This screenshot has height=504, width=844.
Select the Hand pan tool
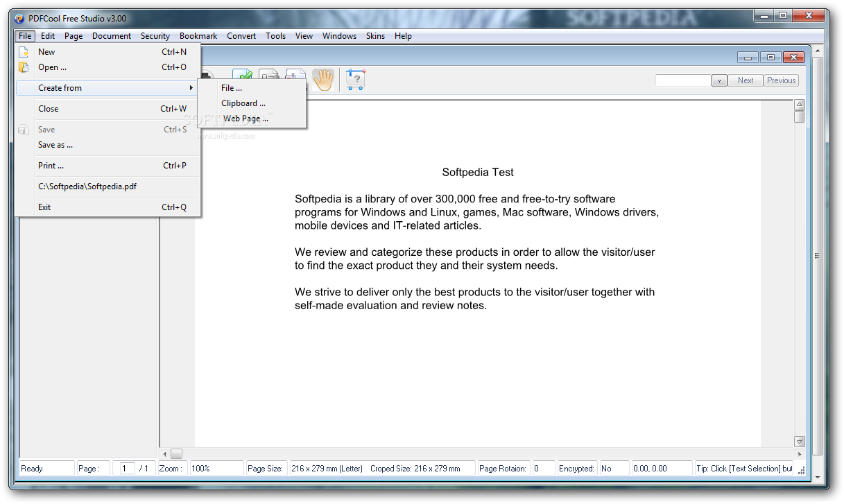(x=322, y=80)
